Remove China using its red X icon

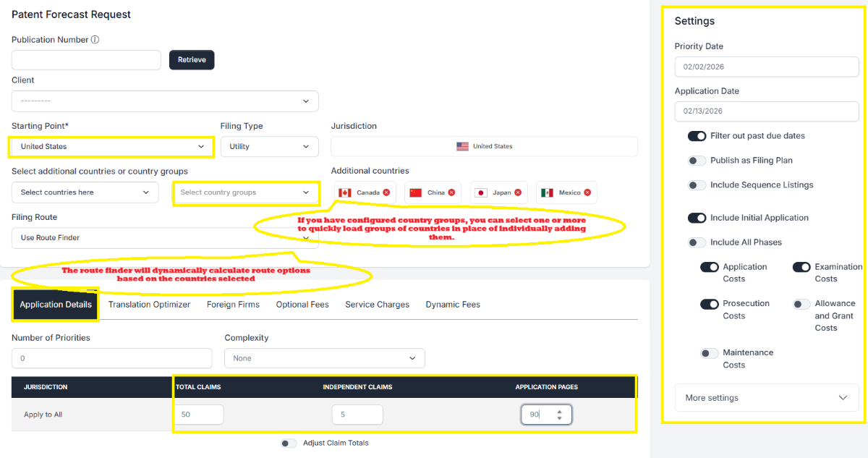click(x=451, y=192)
